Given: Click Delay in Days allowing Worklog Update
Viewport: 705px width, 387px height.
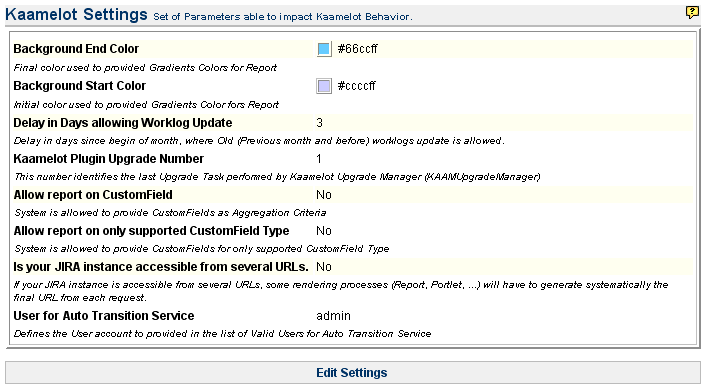Looking at the screenshot, I should point(123,123).
